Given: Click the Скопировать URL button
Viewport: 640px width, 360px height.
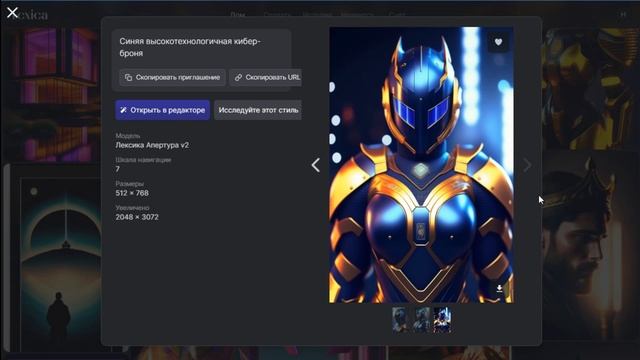Looking at the screenshot, I should tap(266, 77).
